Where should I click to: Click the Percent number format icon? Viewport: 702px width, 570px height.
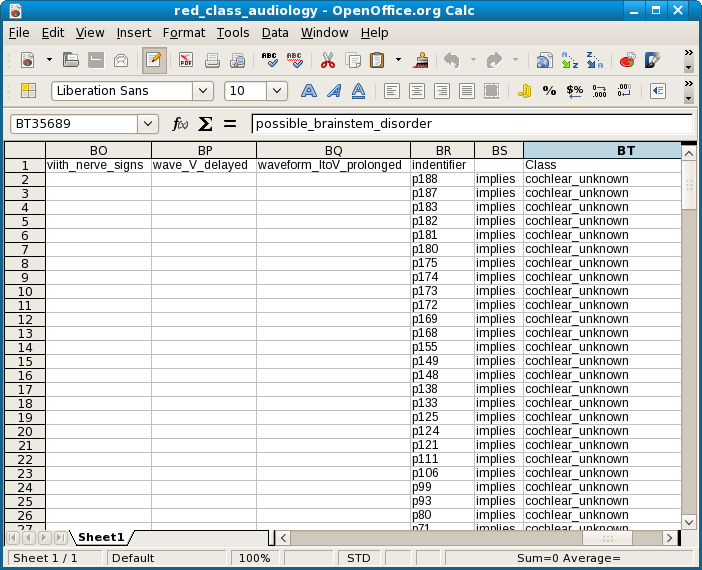549,91
